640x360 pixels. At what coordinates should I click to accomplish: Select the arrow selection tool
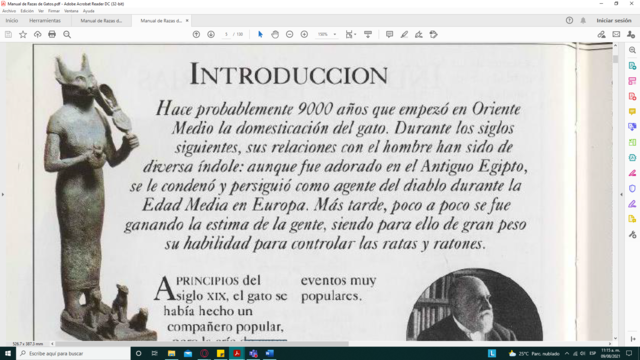point(260,35)
